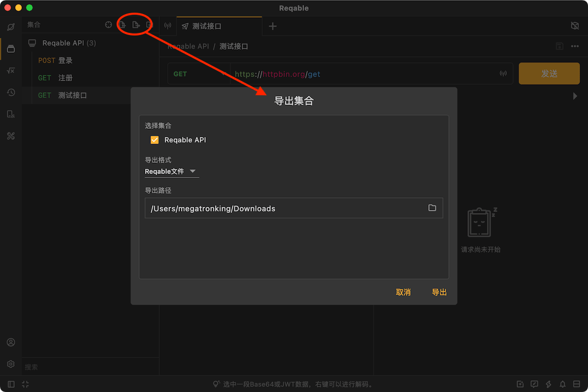Expand the right panel with the triangle arrow
The image size is (588, 392).
click(x=575, y=96)
